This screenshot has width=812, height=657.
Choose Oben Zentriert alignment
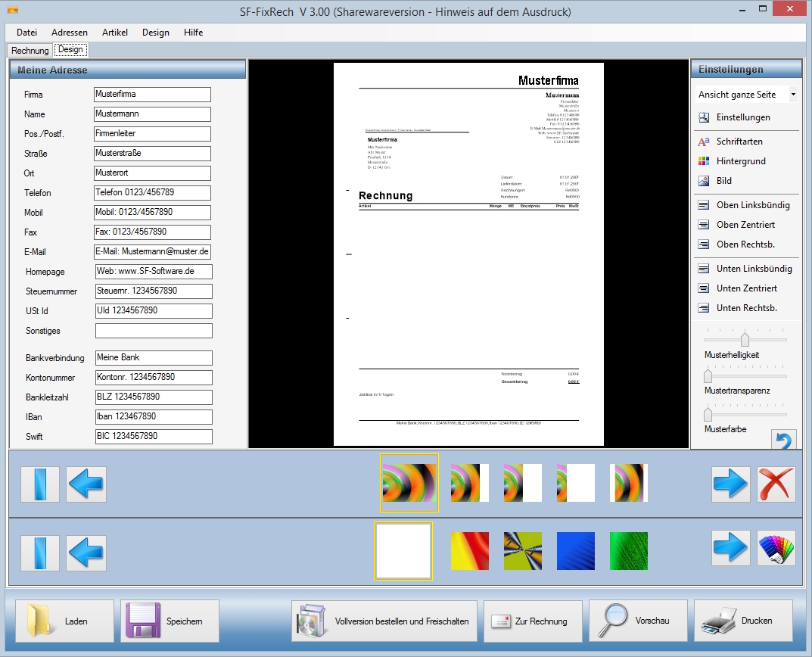pos(736,225)
